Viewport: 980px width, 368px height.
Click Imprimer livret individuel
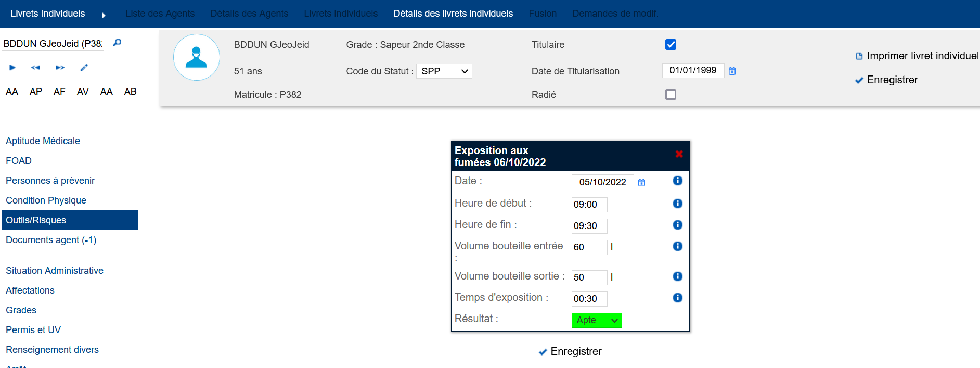[917, 56]
